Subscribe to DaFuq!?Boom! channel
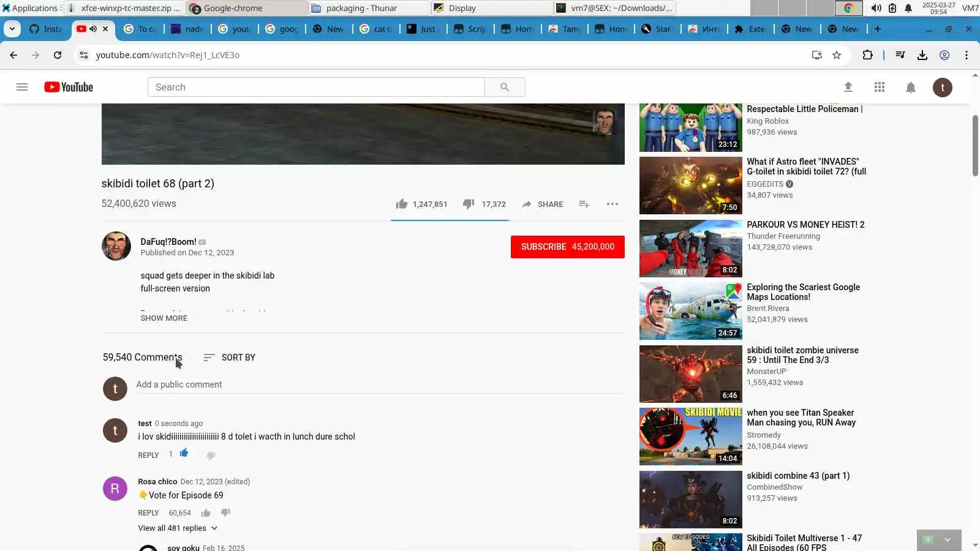 [x=568, y=247]
